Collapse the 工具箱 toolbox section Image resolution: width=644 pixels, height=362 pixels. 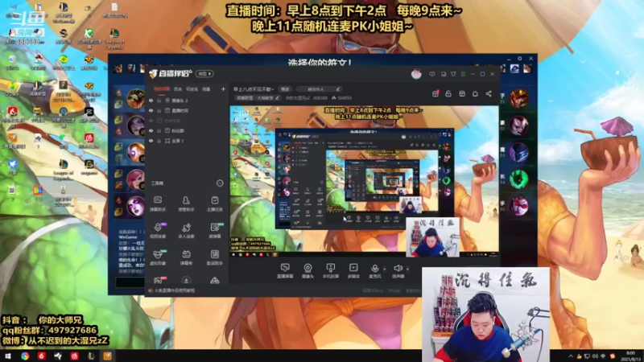[x=220, y=183]
